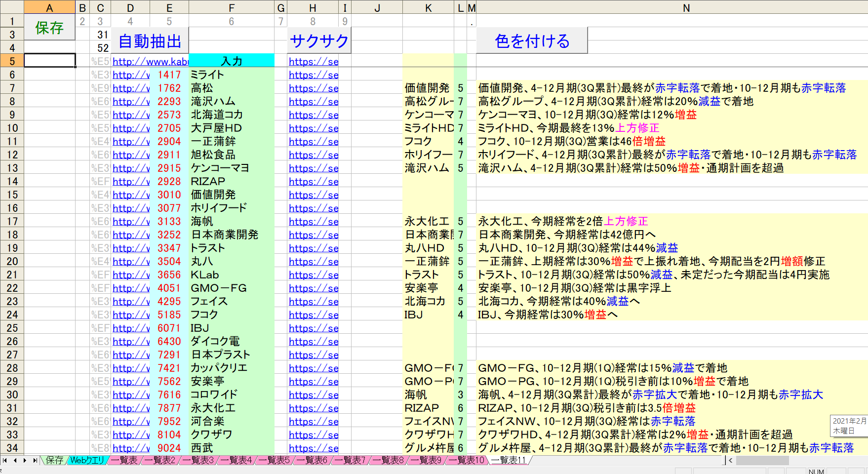
Task: Select column F header
Action: [232, 8]
